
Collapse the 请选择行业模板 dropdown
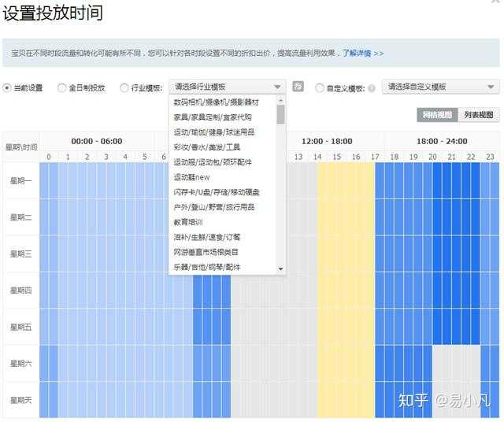[x=276, y=87]
